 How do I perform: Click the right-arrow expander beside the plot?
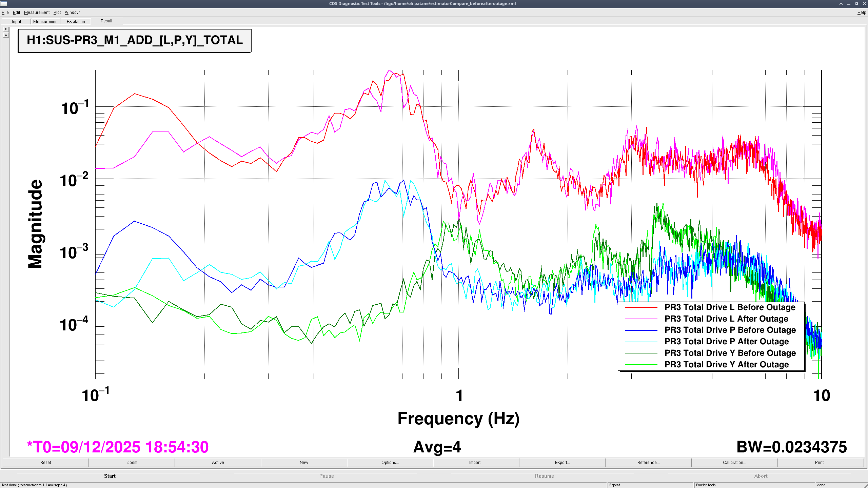pyautogui.click(x=6, y=29)
